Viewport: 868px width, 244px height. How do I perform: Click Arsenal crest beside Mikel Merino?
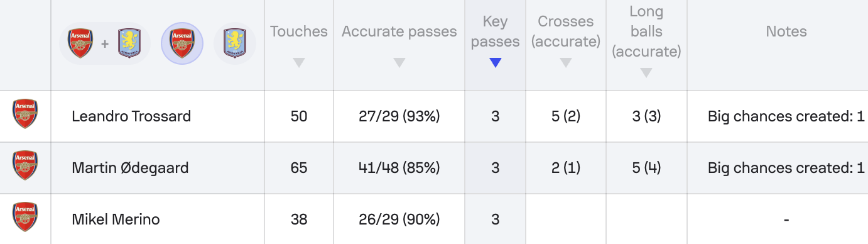25,217
